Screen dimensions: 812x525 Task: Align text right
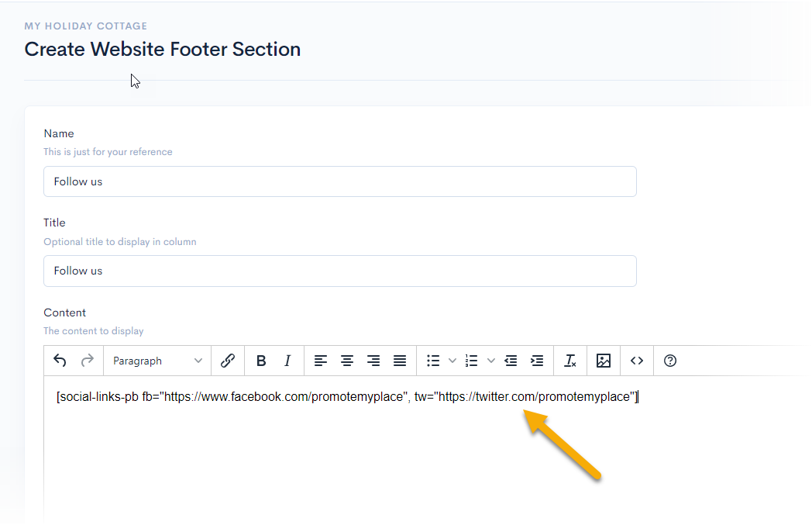tap(373, 361)
